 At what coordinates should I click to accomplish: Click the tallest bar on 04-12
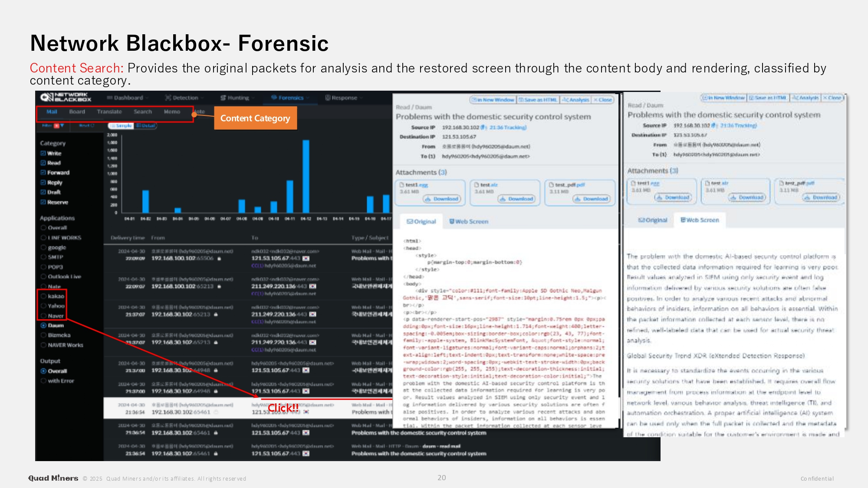(306, 176)
